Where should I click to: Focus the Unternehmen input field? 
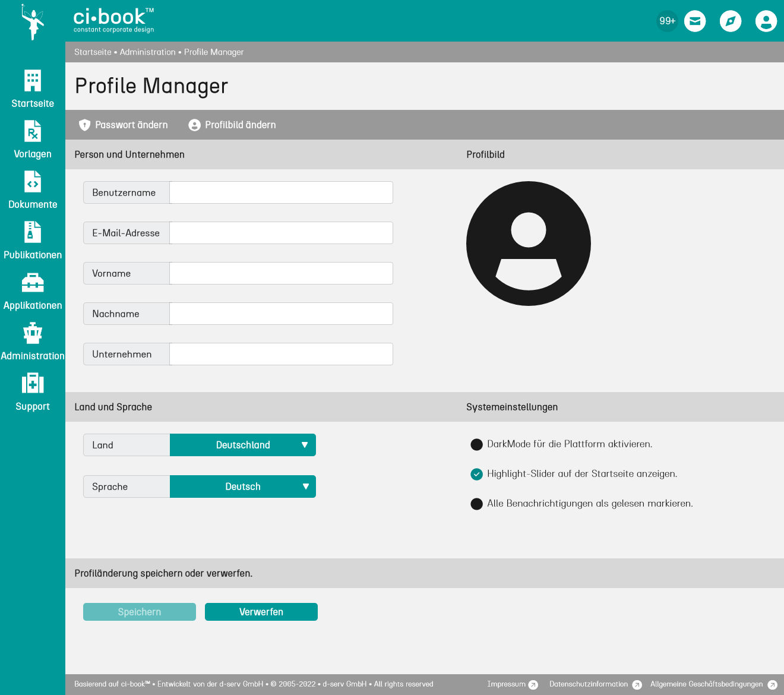(281, 354)
